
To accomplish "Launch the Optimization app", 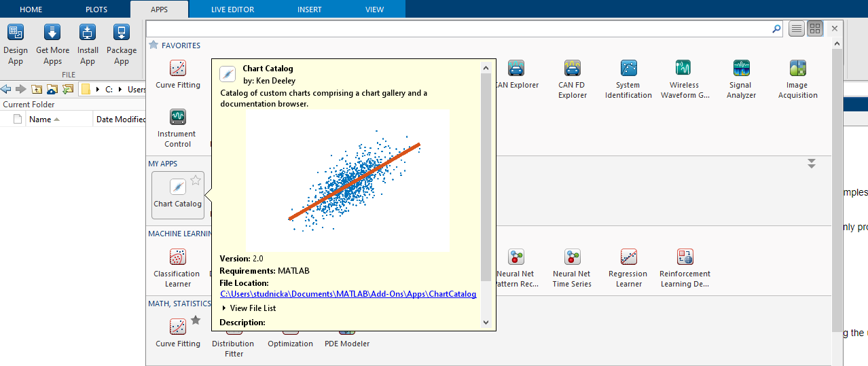I will click(x=290, y=343).
